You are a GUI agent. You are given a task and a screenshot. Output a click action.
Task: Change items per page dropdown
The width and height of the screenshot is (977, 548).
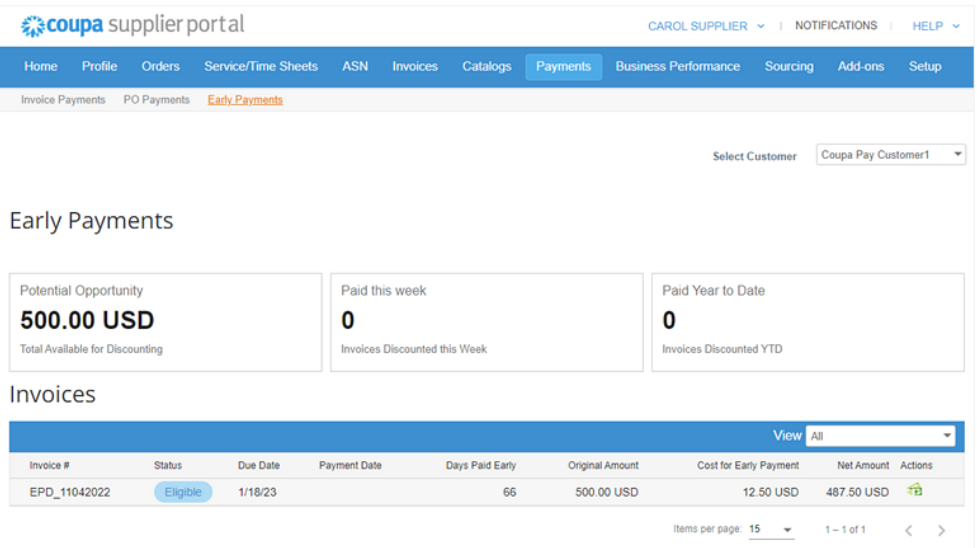pyautogui.click(x=771, y=529)
